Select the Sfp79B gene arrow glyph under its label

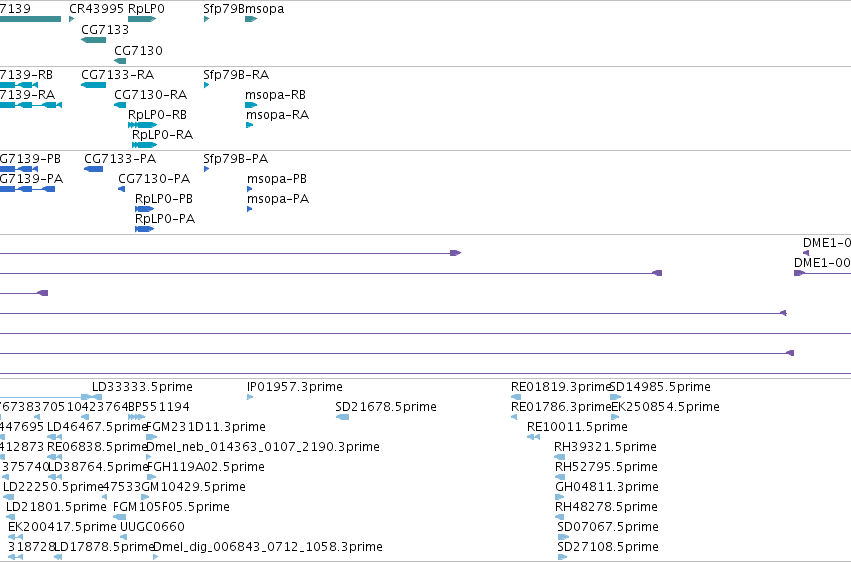click(x=206, y=20)
